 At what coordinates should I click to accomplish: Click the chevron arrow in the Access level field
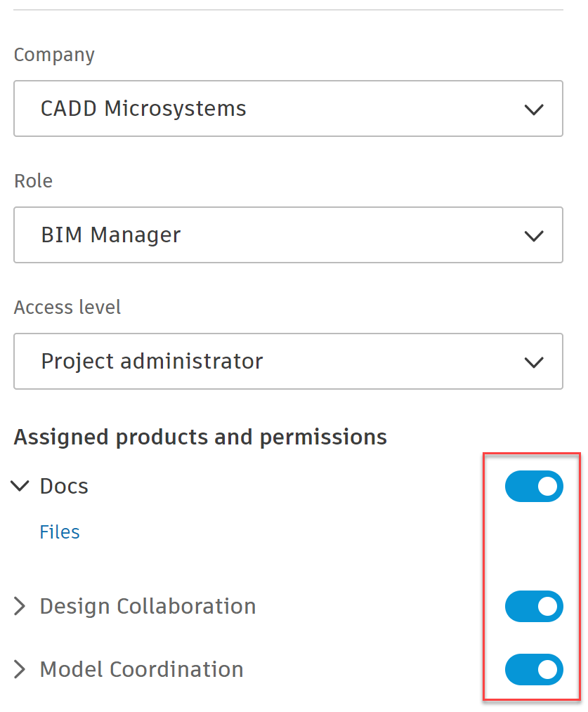pos(534,362)
